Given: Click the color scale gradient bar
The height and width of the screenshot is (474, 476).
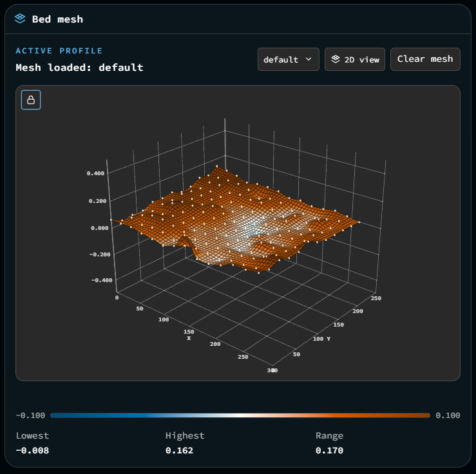Looking at the screenshot, I should 240,415.
